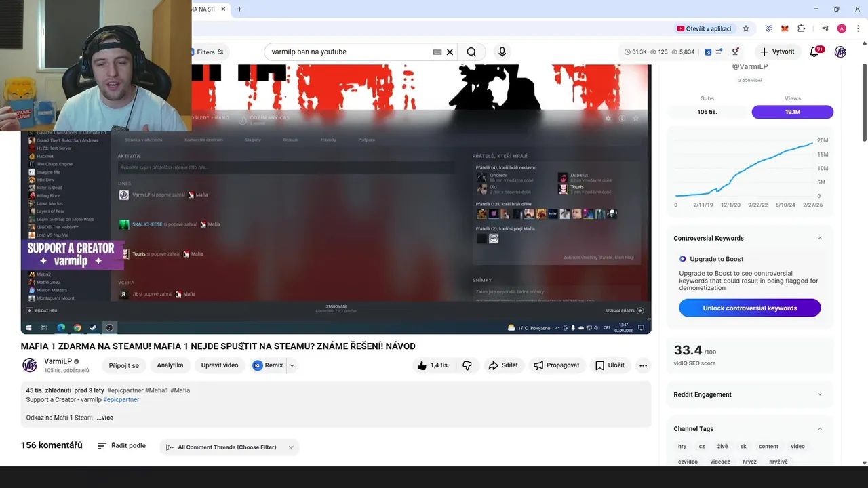Click the channel tag 'content'
Screen dimensions: 868x488
[768, 447]
